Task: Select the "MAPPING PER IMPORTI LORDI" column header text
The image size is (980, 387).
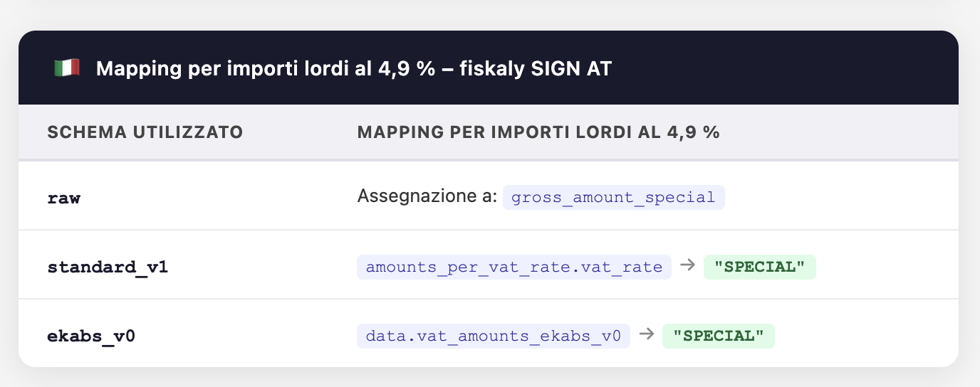Action: (x=510, y=132)
